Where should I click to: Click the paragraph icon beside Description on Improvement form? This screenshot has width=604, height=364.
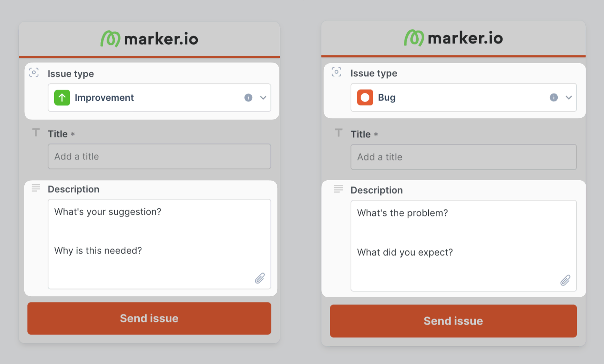[35, 188]
